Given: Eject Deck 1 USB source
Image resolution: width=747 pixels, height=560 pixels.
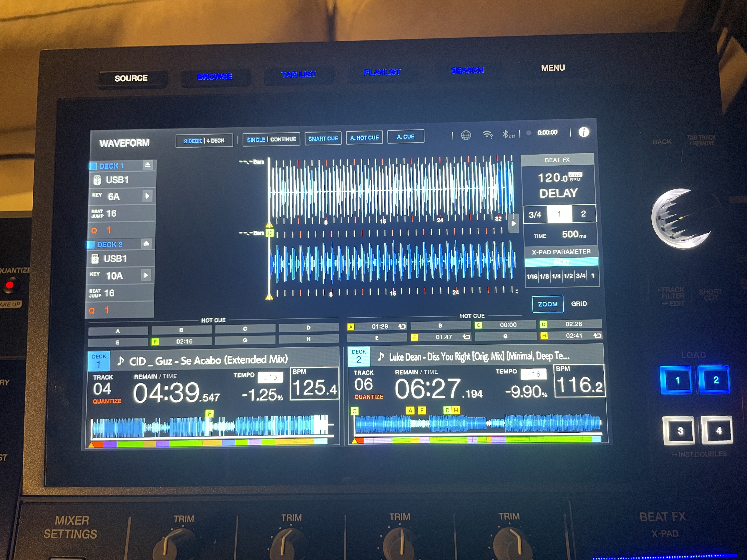Looking at the screenshot, I should (x=148, y=165).
